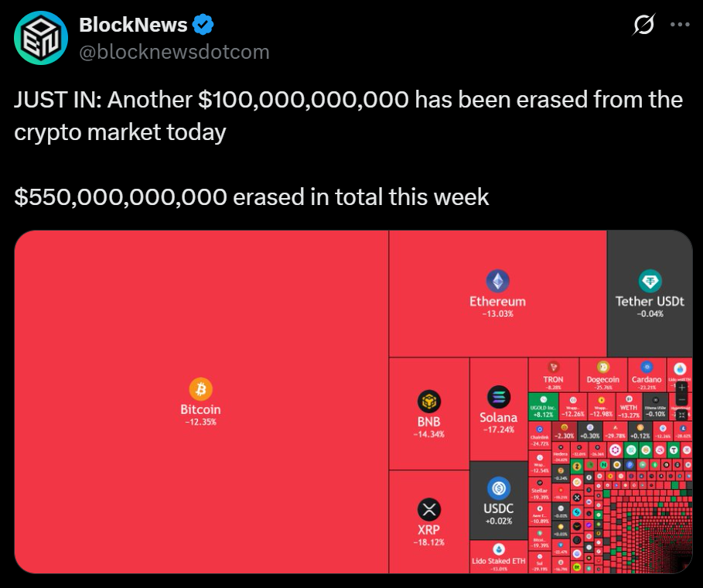
Task: Select the Solana logo tile
Action: (498, 398)
